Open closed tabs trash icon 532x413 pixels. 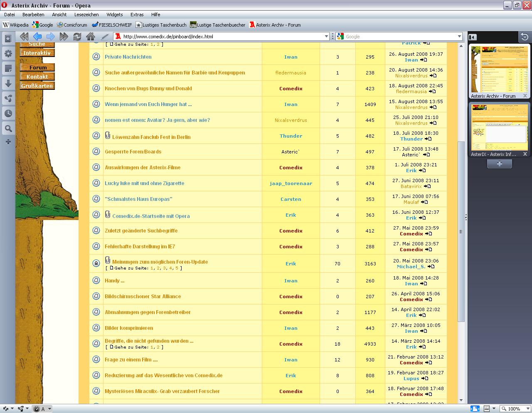click(x=524, y=37)
